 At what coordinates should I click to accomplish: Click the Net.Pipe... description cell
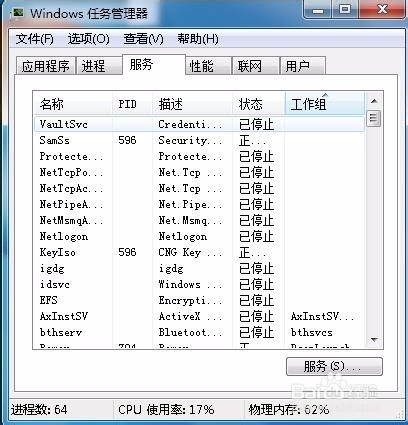pyautogui.click(x=190, y=204)
